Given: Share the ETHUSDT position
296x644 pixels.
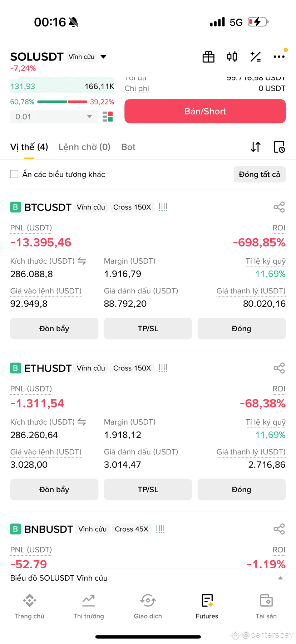Looking at the screenshot, I should pos(279,368).
